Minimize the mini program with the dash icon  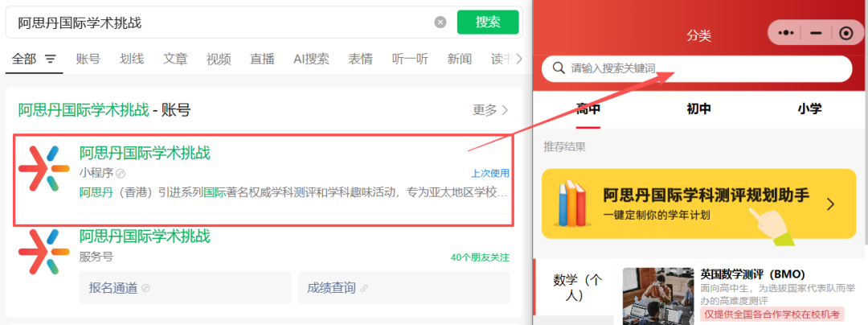pos(816,33)
